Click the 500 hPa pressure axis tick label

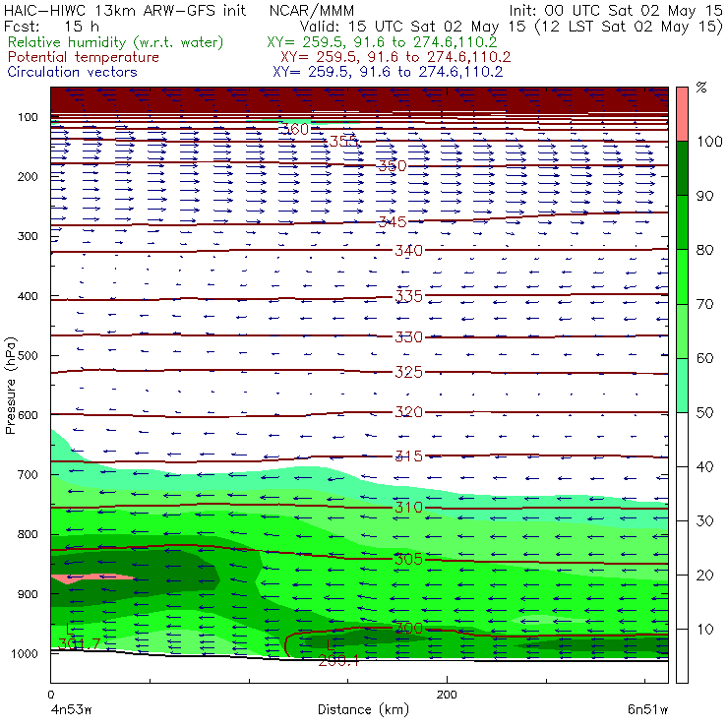point(28,355)
